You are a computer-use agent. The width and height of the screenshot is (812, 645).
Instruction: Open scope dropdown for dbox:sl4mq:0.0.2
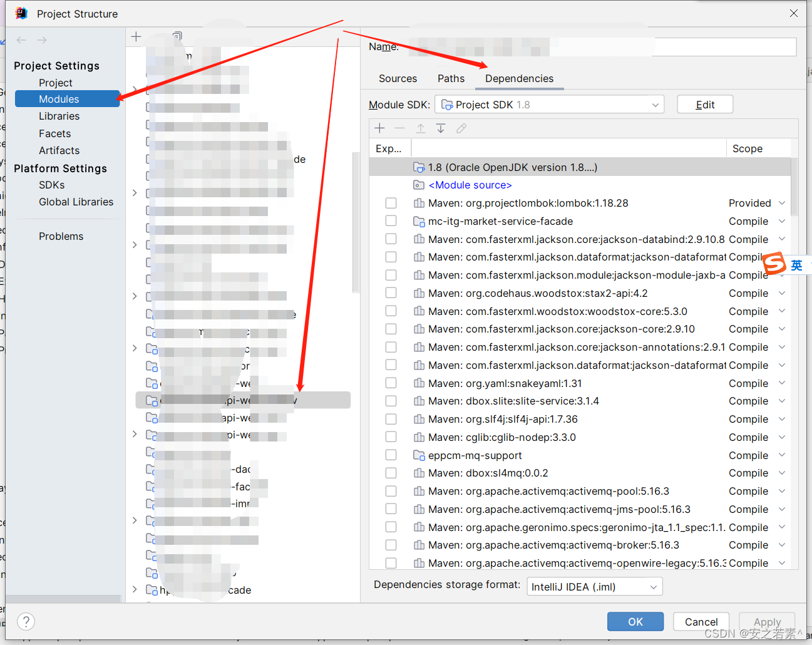tap(782, 473)
